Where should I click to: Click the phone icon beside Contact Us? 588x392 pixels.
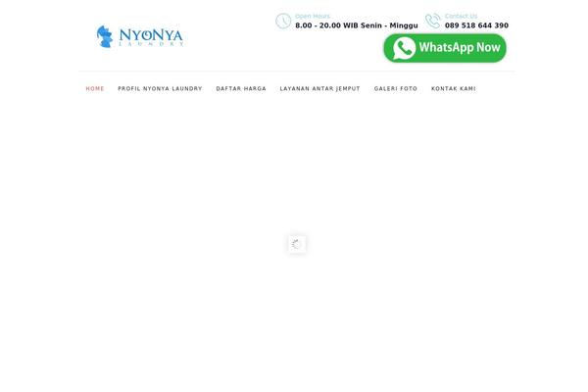pos(433,21)
